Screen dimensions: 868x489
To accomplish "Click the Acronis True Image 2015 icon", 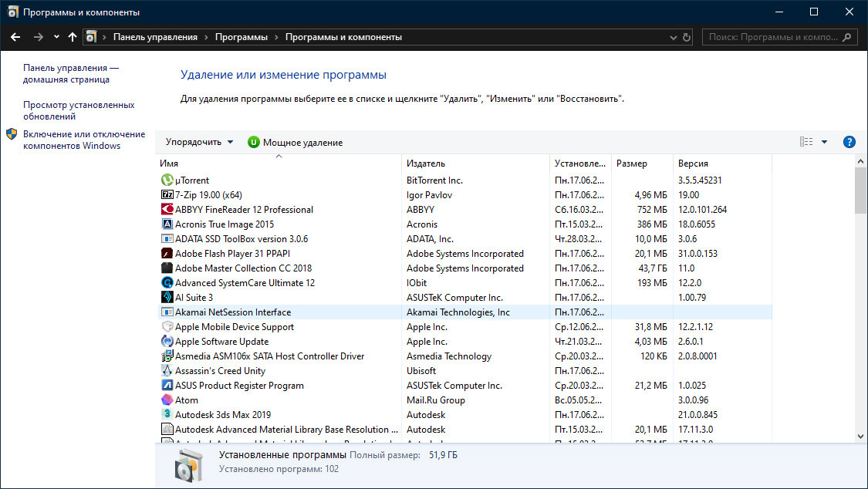I will [x=167, y=224].
